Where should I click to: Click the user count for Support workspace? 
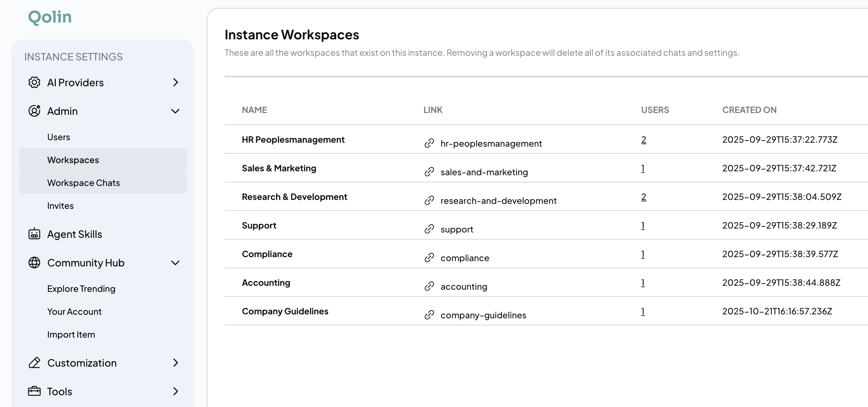(643, 225)
